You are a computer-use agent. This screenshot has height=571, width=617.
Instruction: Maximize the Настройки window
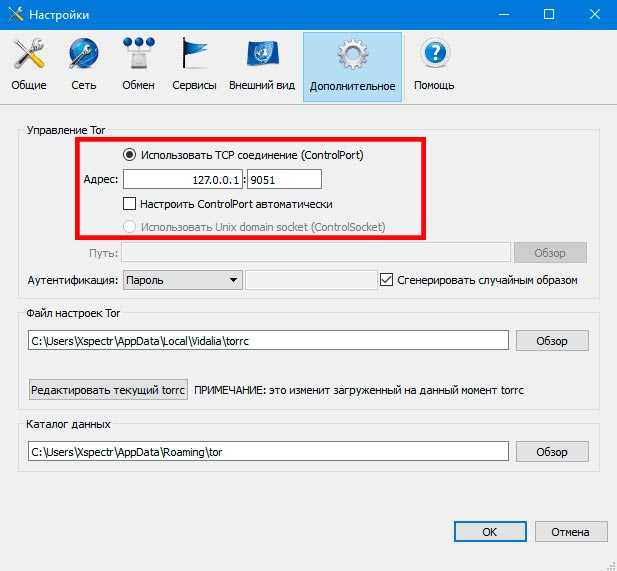click(x=549, y=14)
